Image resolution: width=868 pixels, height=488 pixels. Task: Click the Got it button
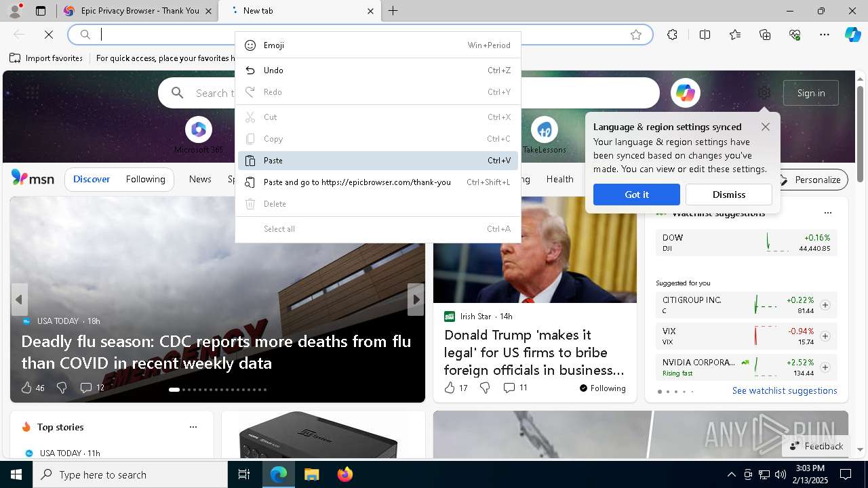tap(637, 195)
